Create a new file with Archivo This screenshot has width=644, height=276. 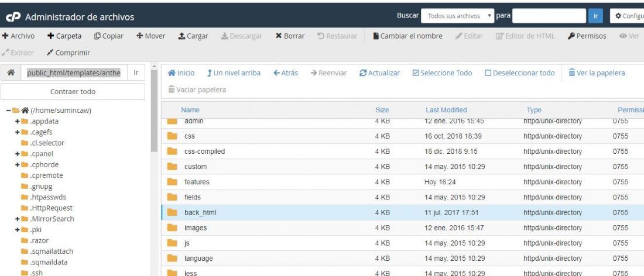click(x=19, y=36)
